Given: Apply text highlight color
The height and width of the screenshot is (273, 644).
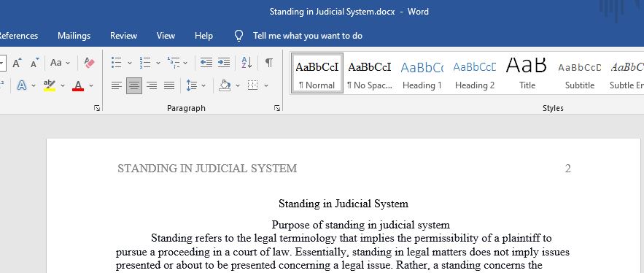Looking at the screenshot, I should tap(50, 85).
